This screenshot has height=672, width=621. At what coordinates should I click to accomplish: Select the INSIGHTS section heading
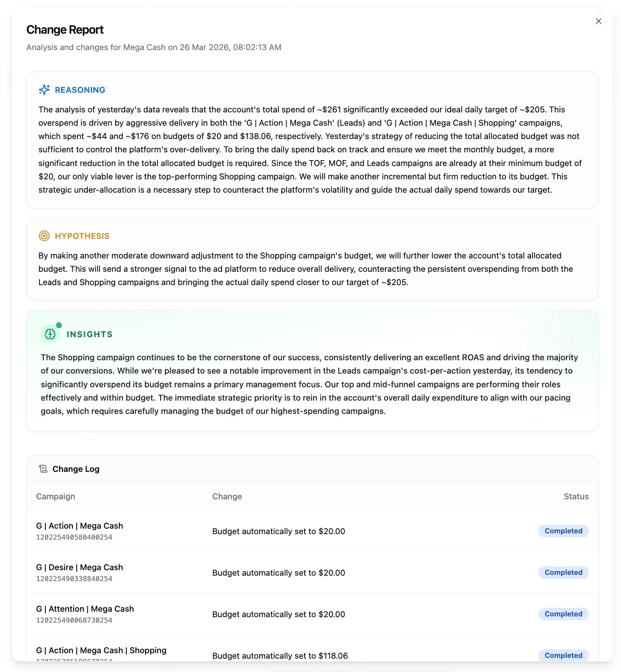coord(90,334)
